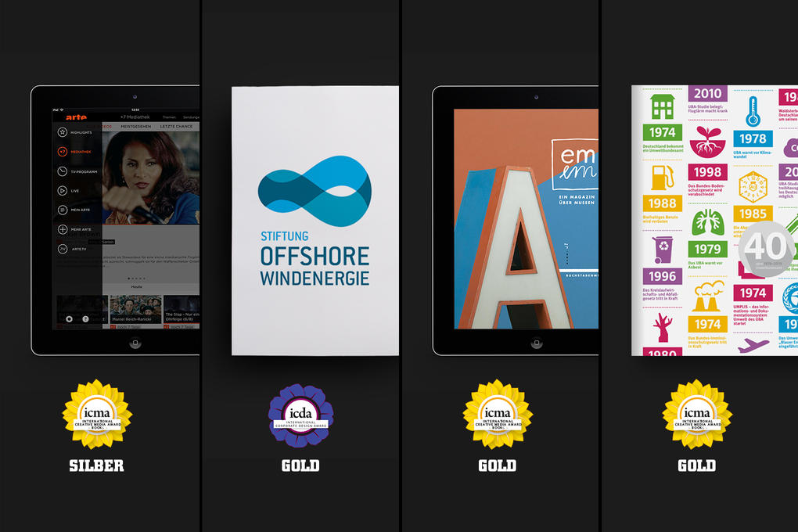Screen dimensions: 798x532
Task: Click the yellow 1988 year label
Action: (x=663, y=203)
